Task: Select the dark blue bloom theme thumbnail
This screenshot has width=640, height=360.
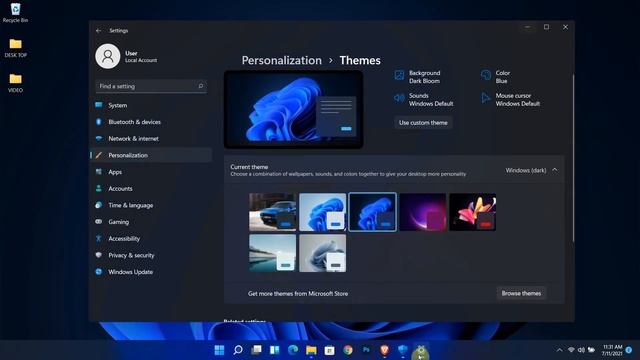Action: click(x=373, y=212)
